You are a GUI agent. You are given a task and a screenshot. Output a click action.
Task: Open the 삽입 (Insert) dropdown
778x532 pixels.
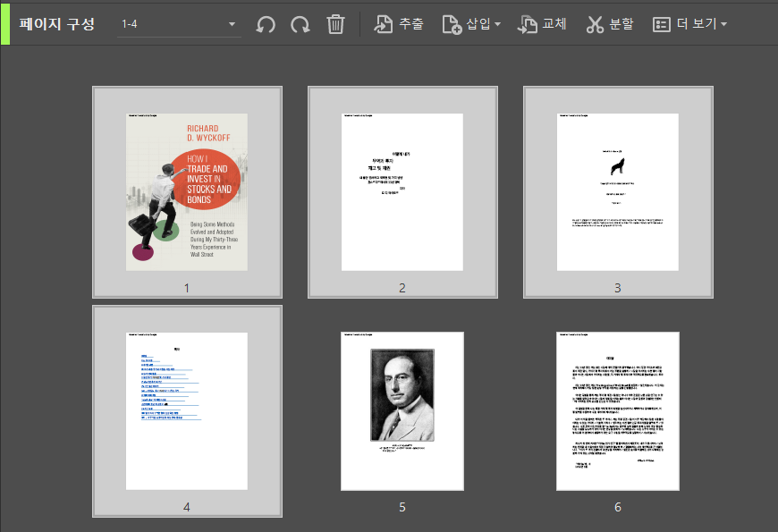[471, 24]
